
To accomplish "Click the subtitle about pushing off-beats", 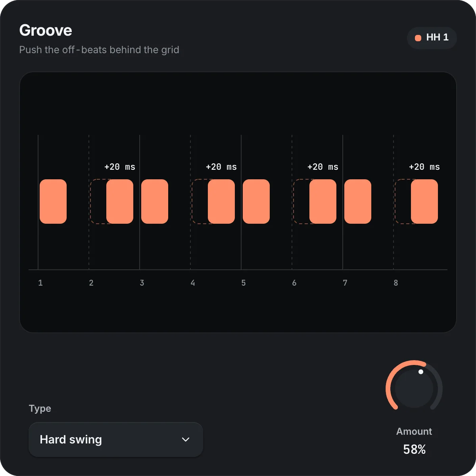I will click(x=99, y=50).
